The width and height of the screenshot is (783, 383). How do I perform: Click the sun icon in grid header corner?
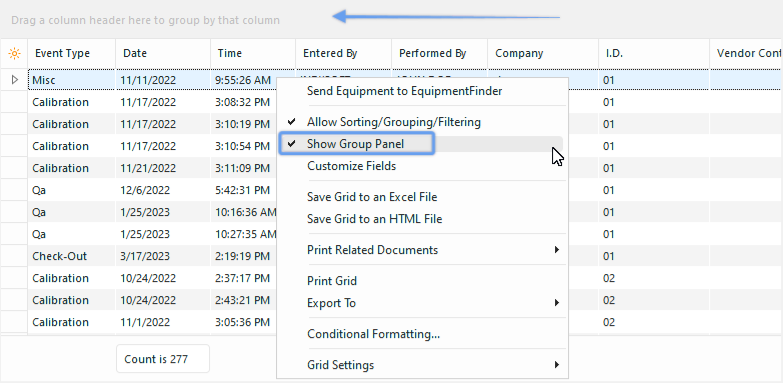point(14,53)
